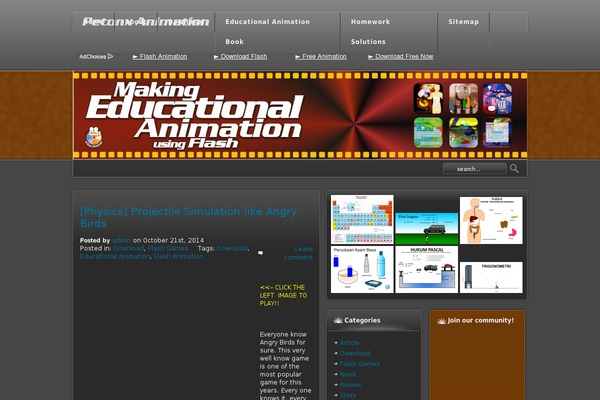Screen dimensions: 600x400
Task: Click the Petanx Animation site logo
Action: coord(146,22)
